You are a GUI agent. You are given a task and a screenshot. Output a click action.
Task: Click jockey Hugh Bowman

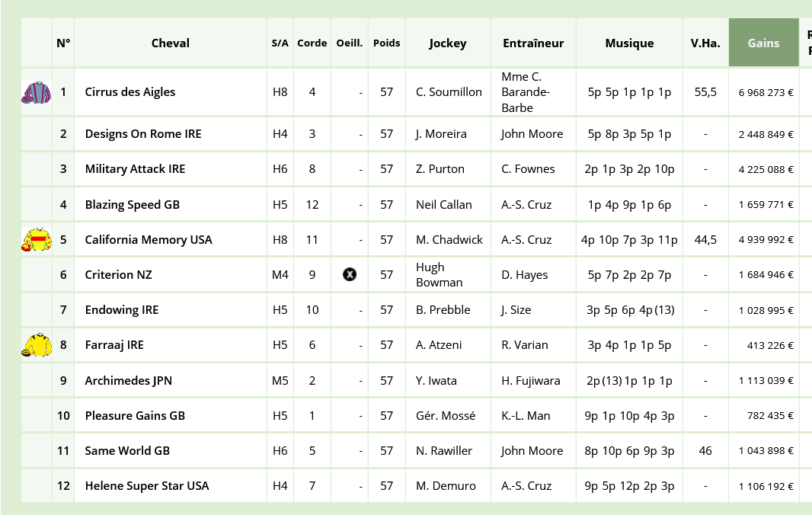440,274
